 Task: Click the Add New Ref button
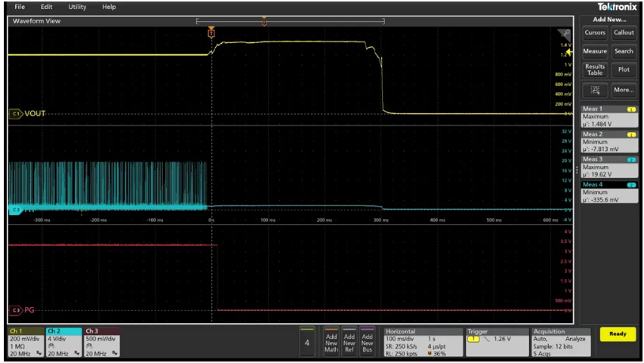click(350, 342)
